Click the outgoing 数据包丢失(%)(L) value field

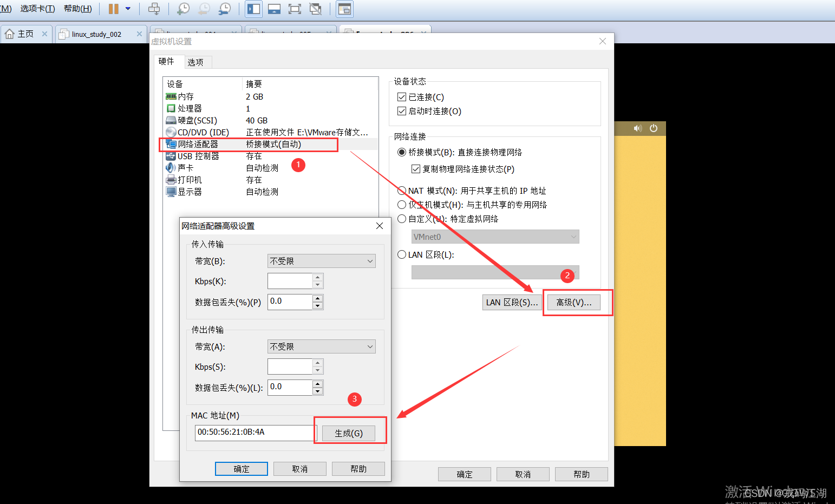[290, 387]
